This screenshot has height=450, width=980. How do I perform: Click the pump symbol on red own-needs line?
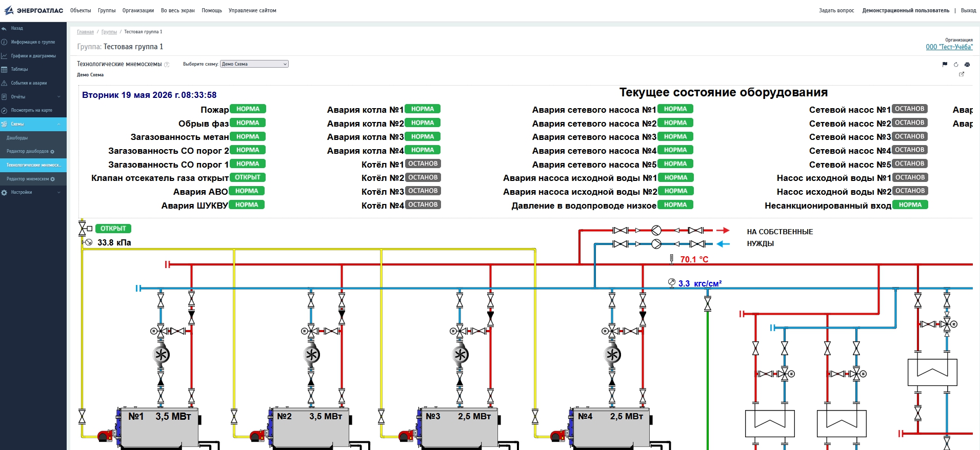pos(656,231)
